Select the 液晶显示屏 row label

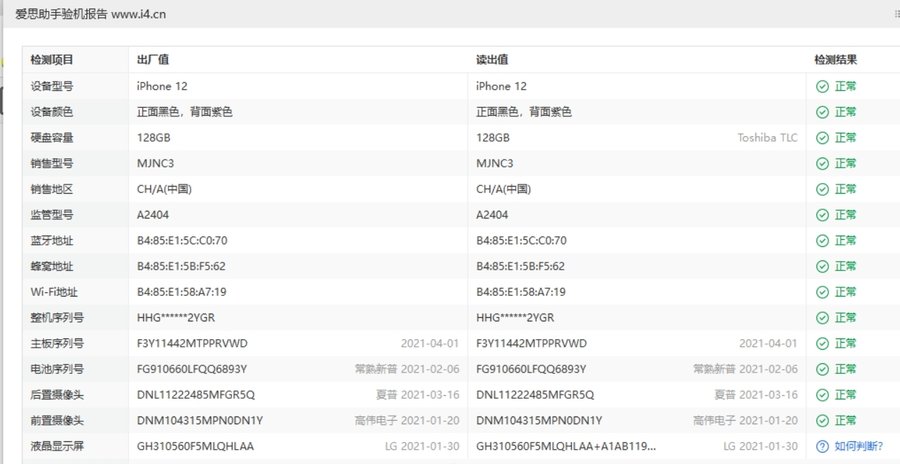pyautogui.click(x=57, y=446)
